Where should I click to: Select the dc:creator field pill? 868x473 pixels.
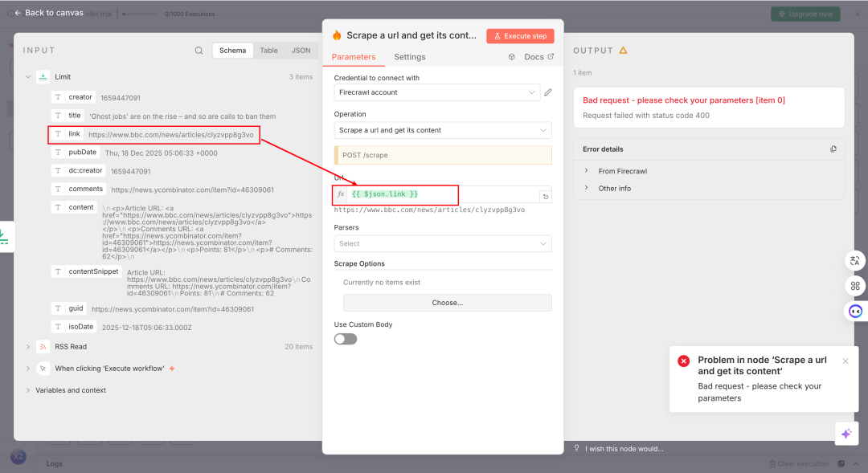(x=79, y=170)
